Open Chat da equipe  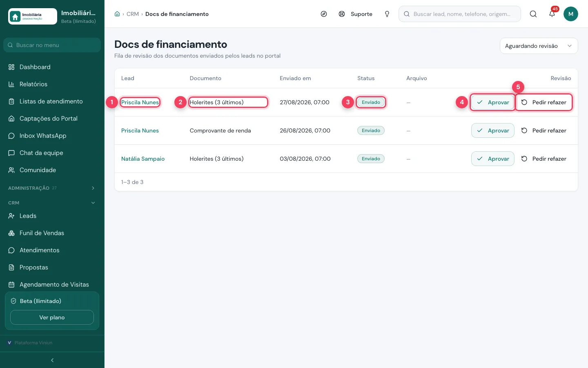52,153
